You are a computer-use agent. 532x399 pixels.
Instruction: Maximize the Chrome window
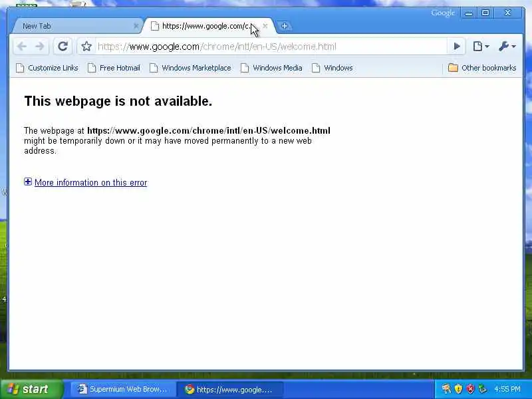[x=485, y=13]
